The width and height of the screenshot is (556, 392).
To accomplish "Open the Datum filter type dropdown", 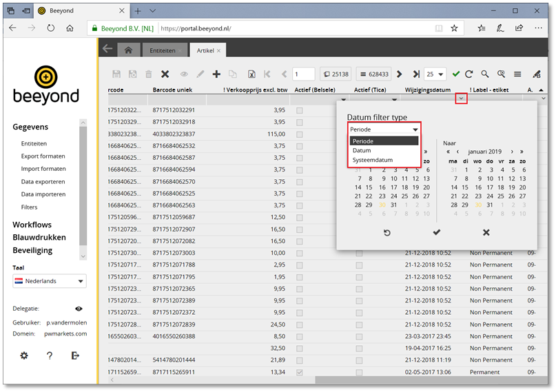I will click(x=384, y=130).
